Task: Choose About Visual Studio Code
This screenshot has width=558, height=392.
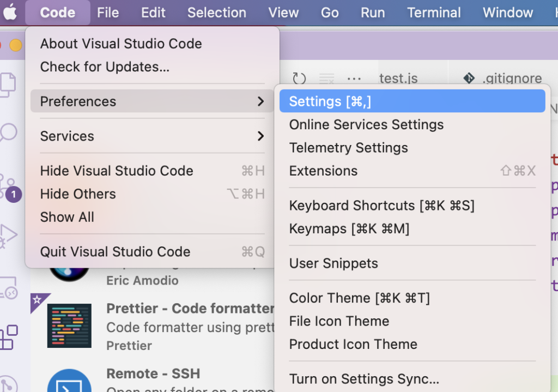Action: 152,44
